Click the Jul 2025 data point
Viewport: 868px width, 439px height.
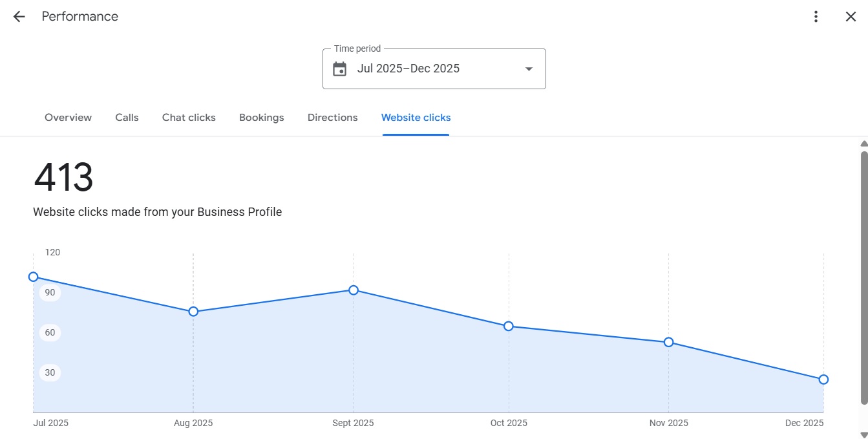point(34,277)
